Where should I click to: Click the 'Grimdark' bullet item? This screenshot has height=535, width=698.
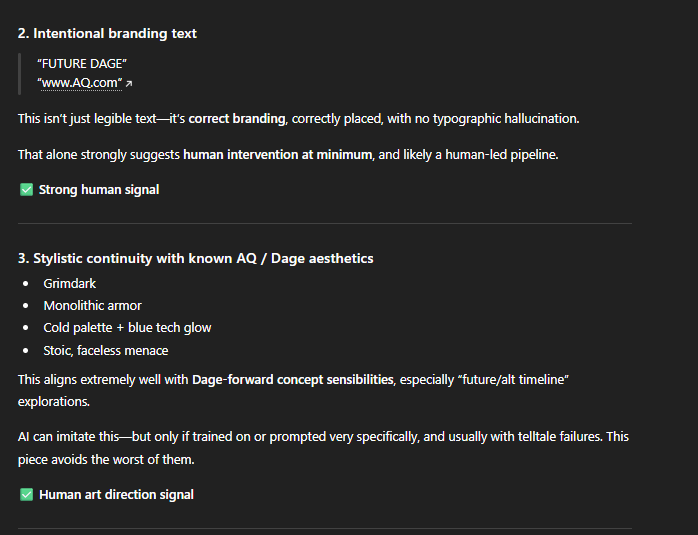[x=70, y=284]
